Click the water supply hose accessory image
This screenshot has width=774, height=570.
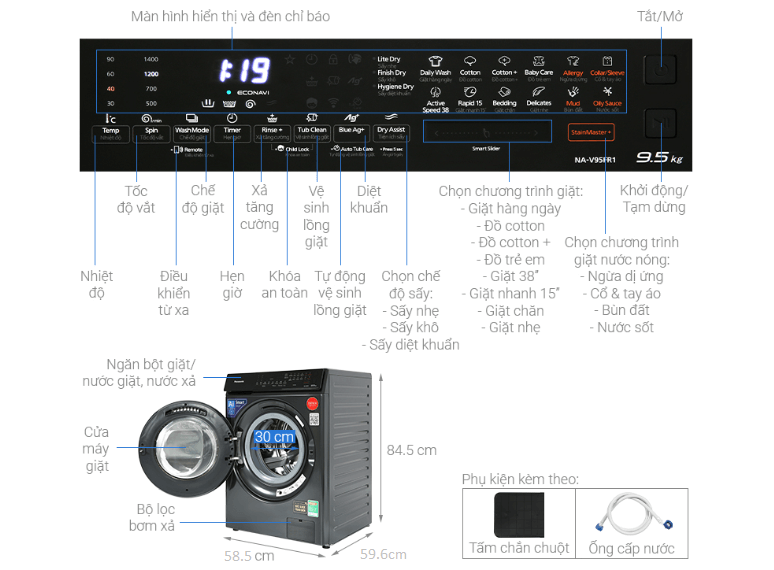coord(634,515)
